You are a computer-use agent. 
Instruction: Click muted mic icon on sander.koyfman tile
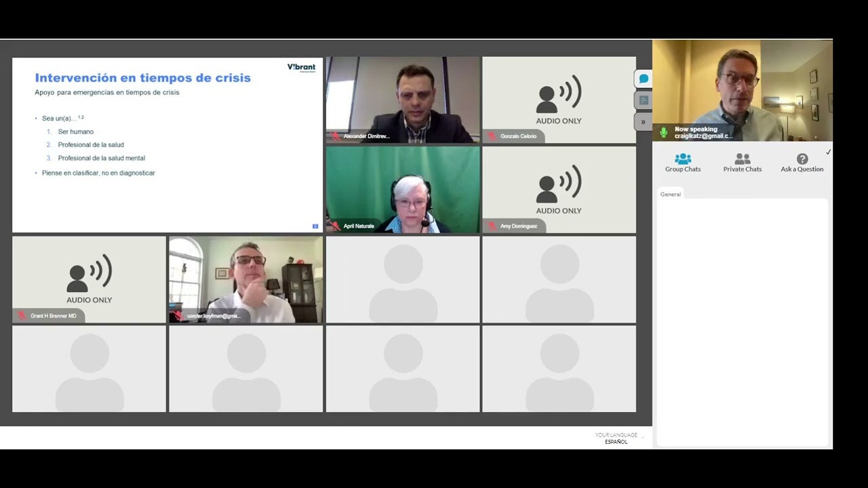[178, 316]
